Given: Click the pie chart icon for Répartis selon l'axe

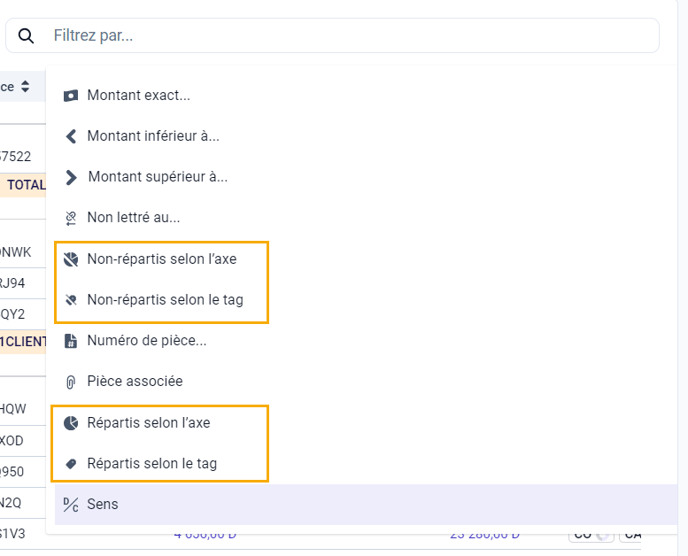Looking at the screenshot, I should [71, 423].
